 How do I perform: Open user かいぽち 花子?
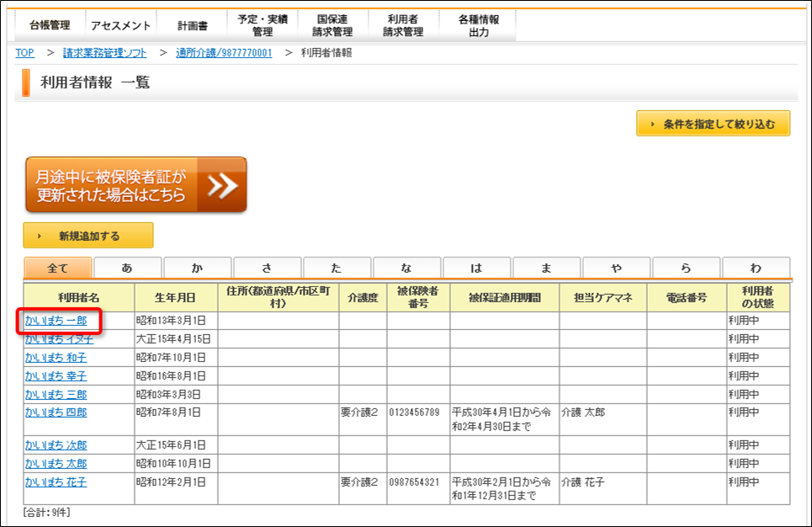(x=56, y=482)
